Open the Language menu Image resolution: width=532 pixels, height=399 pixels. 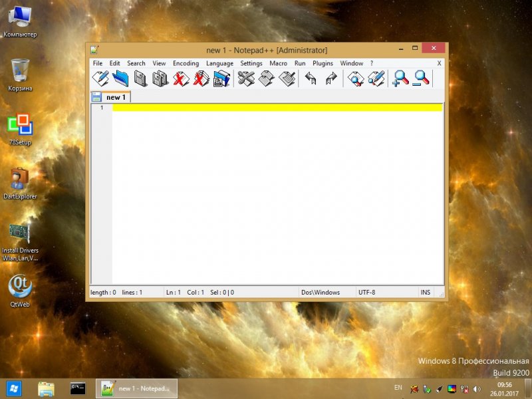pos(219,63)
